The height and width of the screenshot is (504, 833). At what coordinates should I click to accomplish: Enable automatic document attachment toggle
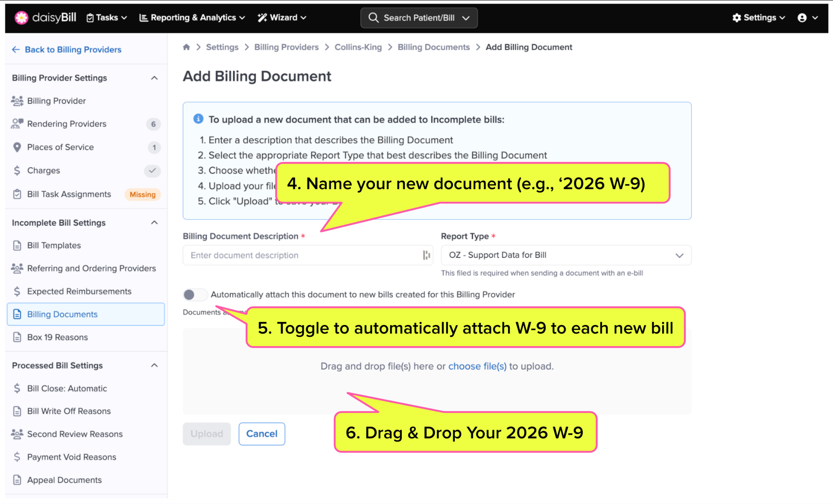(195, 295)
